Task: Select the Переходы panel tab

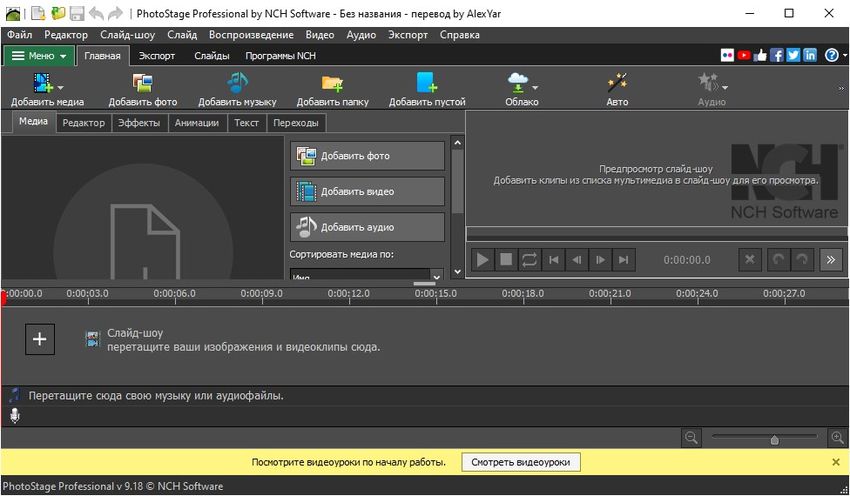Action: click(296, 123)
